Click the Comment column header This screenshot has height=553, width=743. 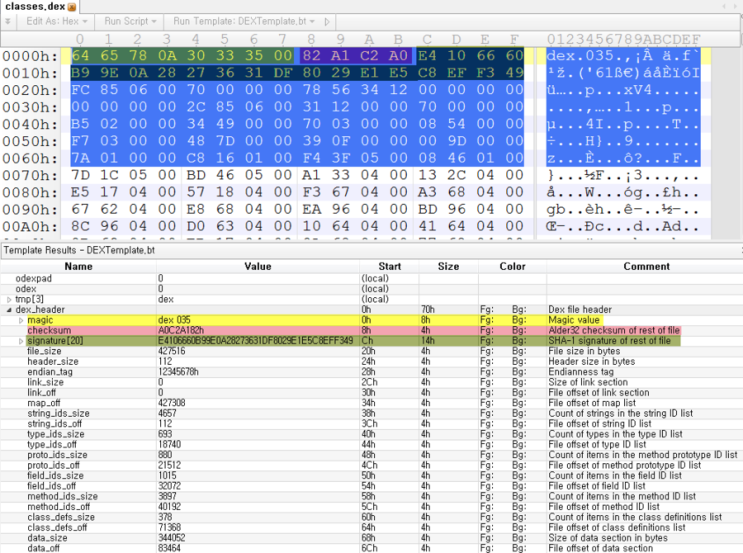[646, 266]
